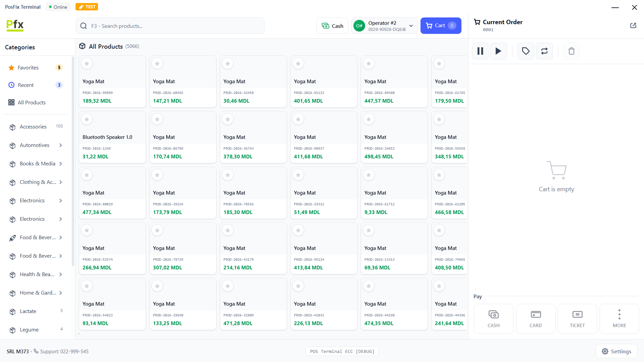Pop out the Current Order panel
644x362 pixels.
click(633, 25)
